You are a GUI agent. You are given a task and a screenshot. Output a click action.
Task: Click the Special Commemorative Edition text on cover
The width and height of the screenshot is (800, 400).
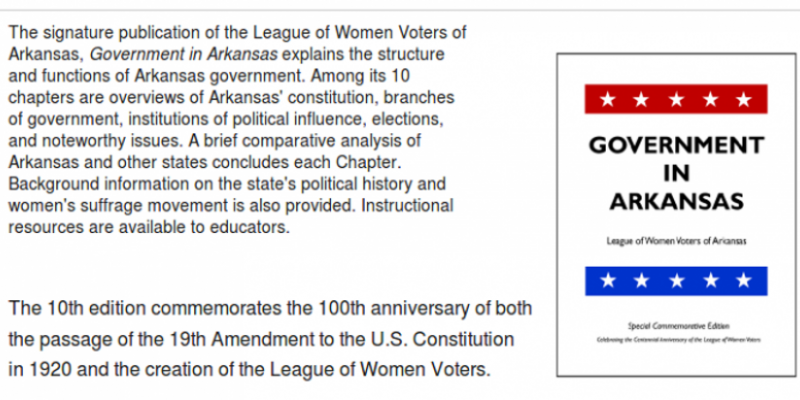tap(676, 327)
